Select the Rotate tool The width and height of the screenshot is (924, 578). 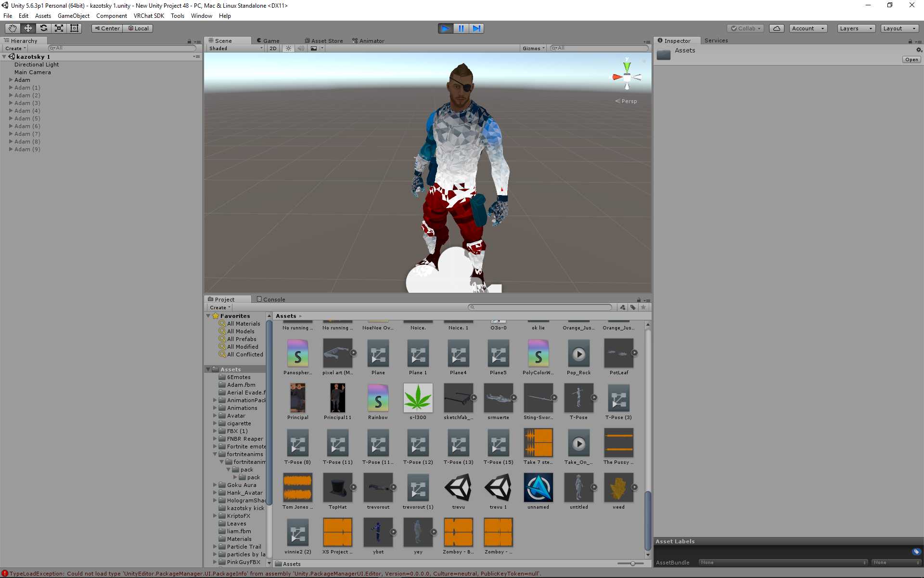point(43,28)
